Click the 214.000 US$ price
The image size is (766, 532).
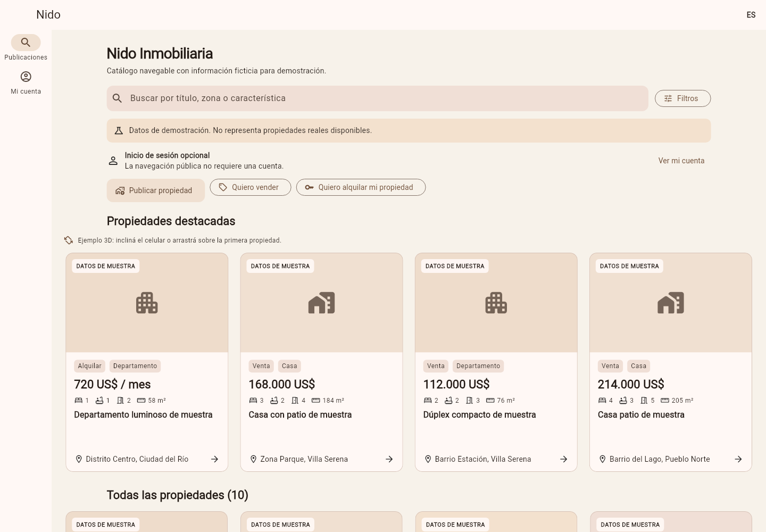631,384
